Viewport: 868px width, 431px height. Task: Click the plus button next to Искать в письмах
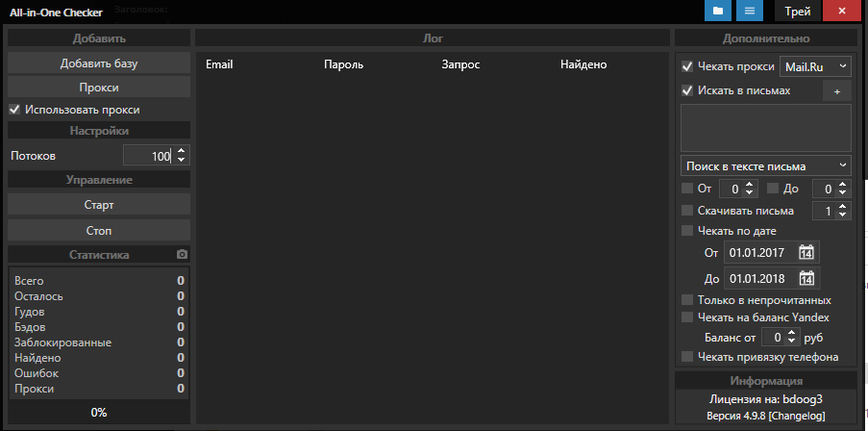click(x=836, y=90)
